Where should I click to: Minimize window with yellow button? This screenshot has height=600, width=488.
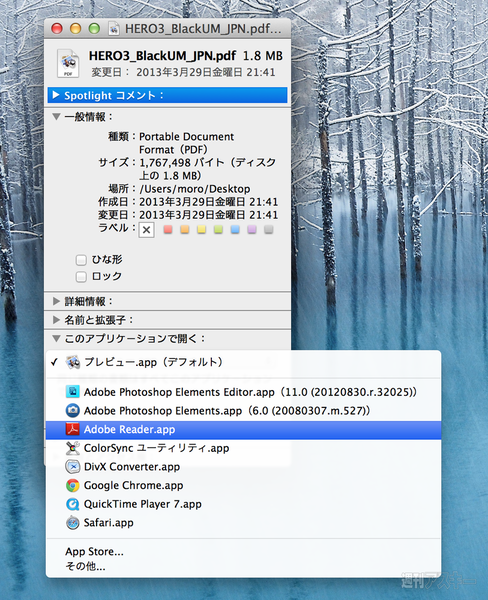click(75, 29)
